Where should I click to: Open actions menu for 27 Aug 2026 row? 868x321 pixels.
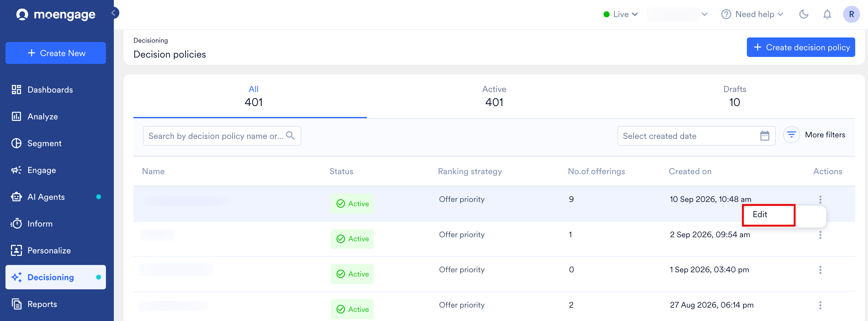(820, 305)
